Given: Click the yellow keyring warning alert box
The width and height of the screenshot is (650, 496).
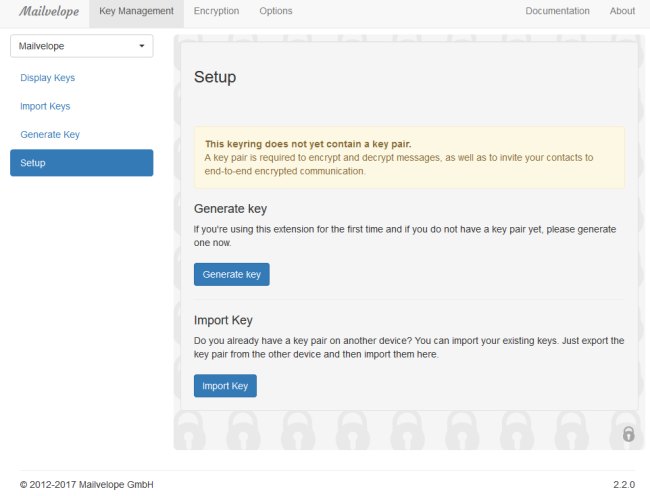Looking at the screenshot, I should 409,157.
